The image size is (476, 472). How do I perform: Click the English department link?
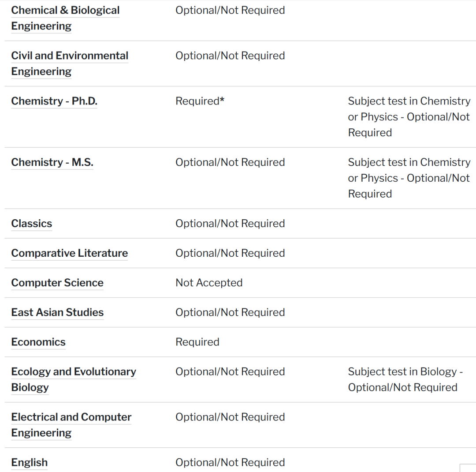(x=30, y=463)
